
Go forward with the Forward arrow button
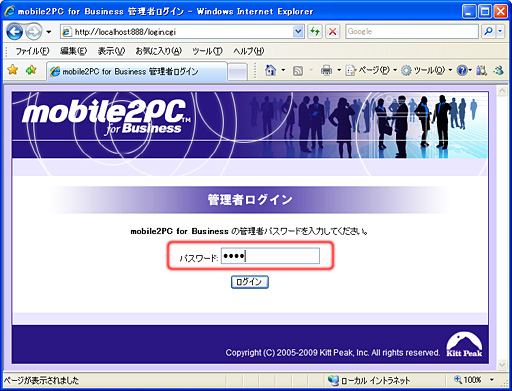34,32
